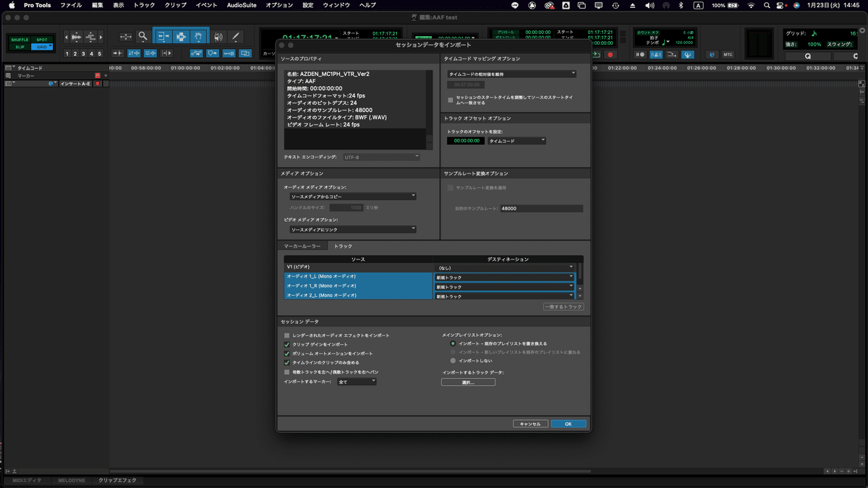Screen dimensions: 868x488
Task: Switch to SLIP edit mode
Action: tap(20, 47)
